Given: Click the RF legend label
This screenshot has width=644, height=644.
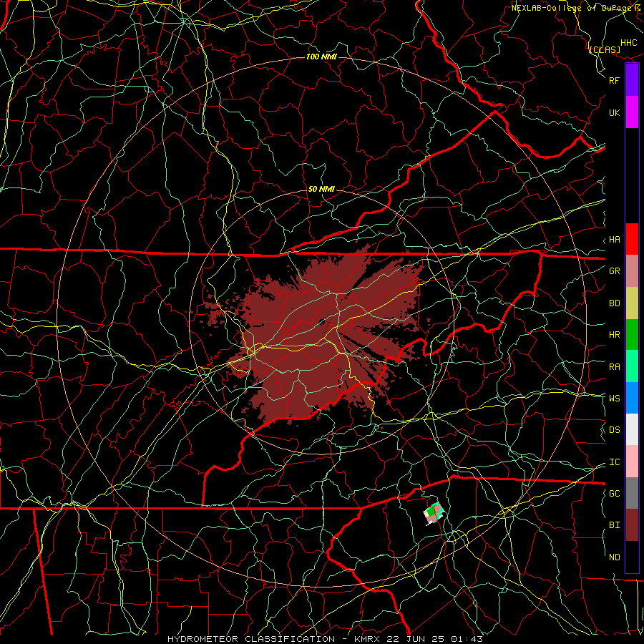Looking at the screenshot, I should pos(614,80).
